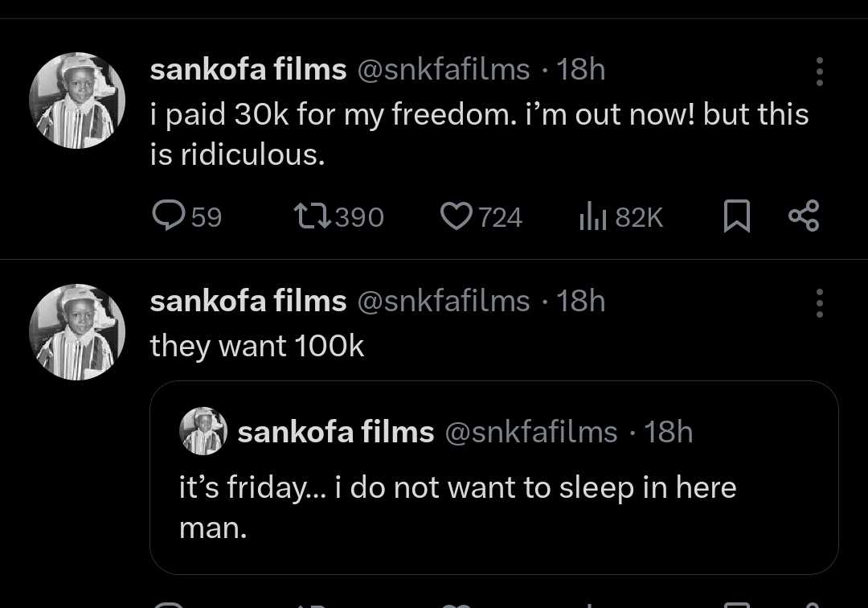Open @snkfafilms handle in quoted tweet
The width and height of the screenshot is (868, 608).
point(530,432)
